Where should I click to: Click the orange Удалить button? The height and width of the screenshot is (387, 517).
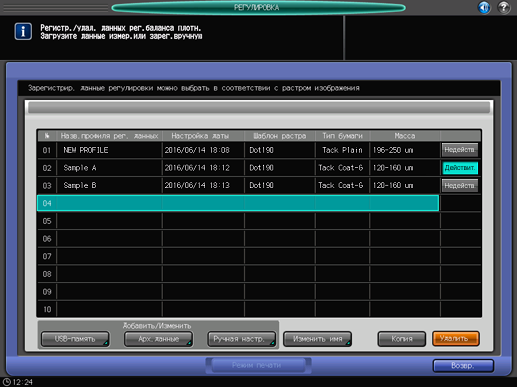coord(456,339)
